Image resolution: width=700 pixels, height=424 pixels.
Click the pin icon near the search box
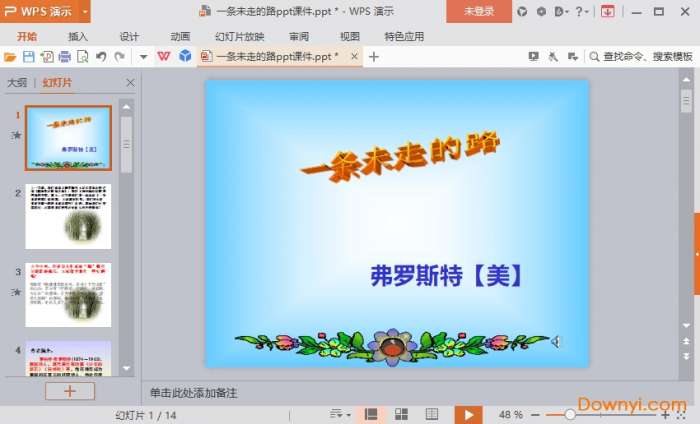[553, 56]
